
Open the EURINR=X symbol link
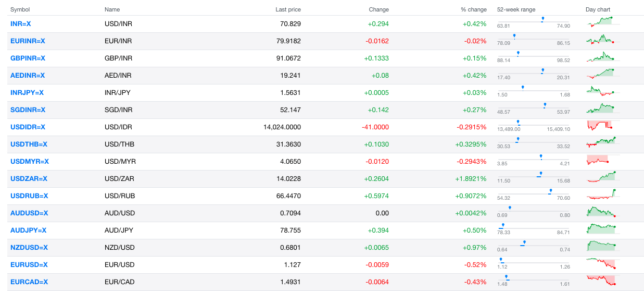(x=28, y=41)
